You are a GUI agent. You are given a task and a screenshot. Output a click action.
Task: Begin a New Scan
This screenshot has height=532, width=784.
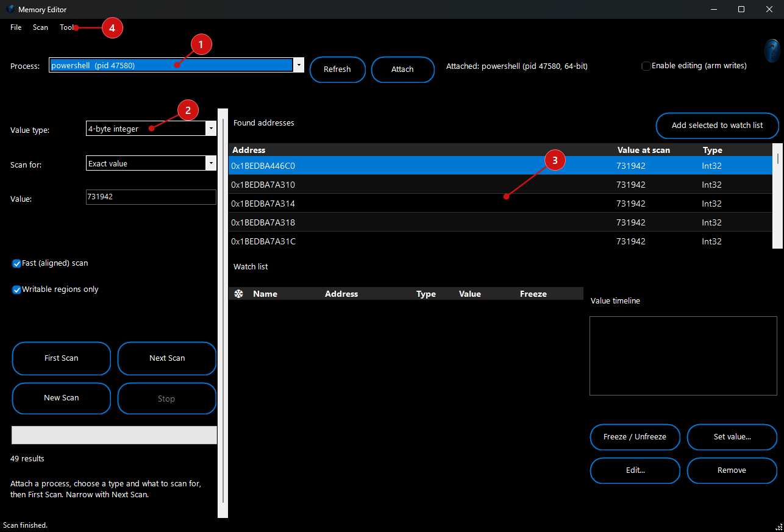pyautogui.click(x=62, y=398)
